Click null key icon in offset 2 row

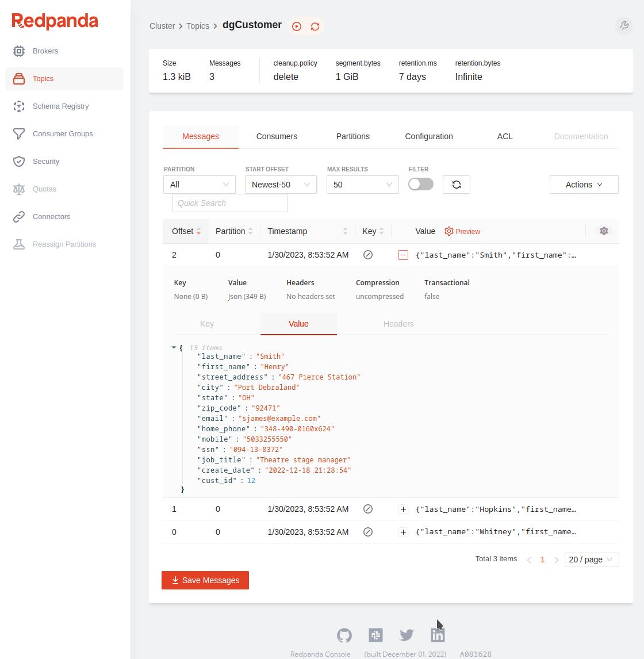(x=368, y=255)
